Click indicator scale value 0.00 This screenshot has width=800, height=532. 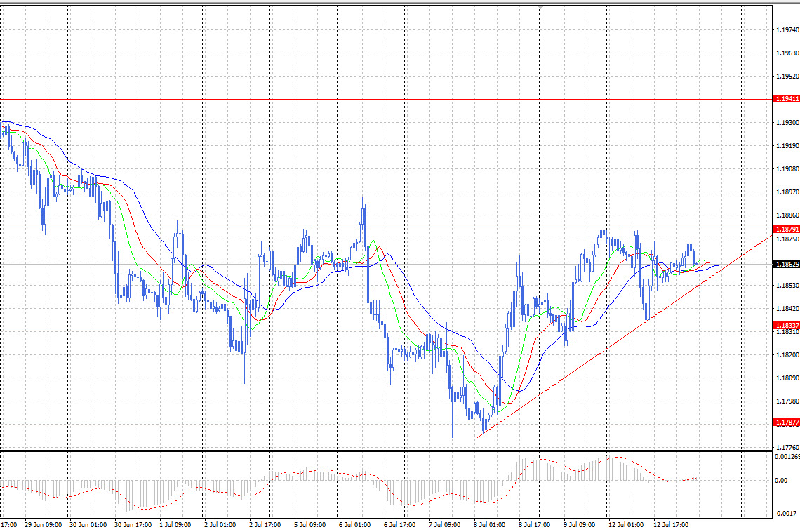(x=780, y=481)
